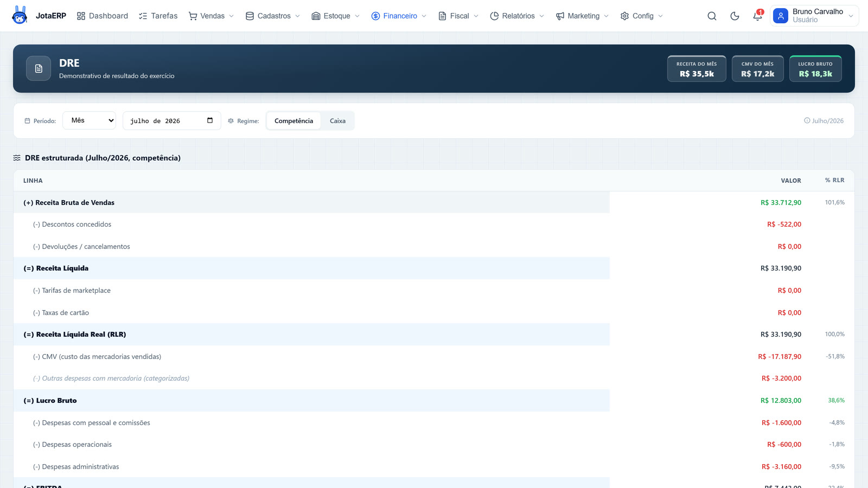Select the Despesas administrativas row
The height and width of the screenshot is (488, 868).
coord(433,467)
